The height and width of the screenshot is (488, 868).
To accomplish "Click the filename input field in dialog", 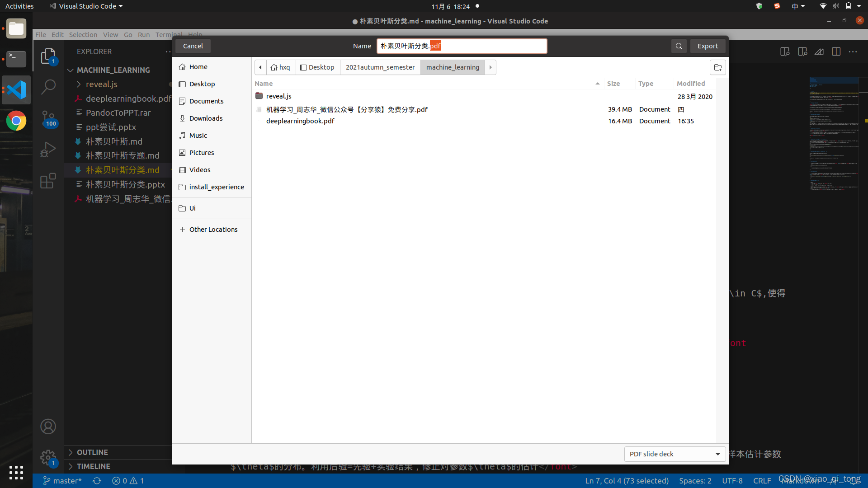I will (462, 46).
